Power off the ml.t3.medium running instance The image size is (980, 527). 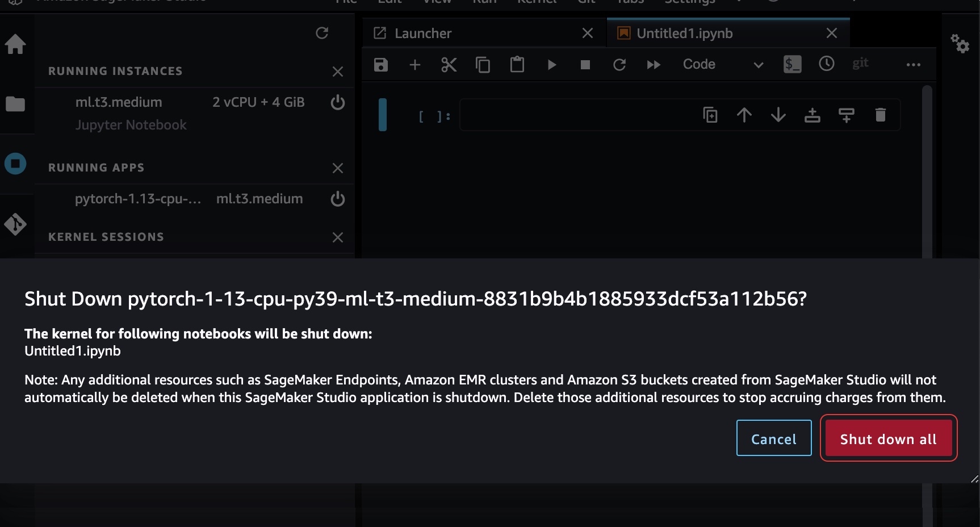point(338,102)
